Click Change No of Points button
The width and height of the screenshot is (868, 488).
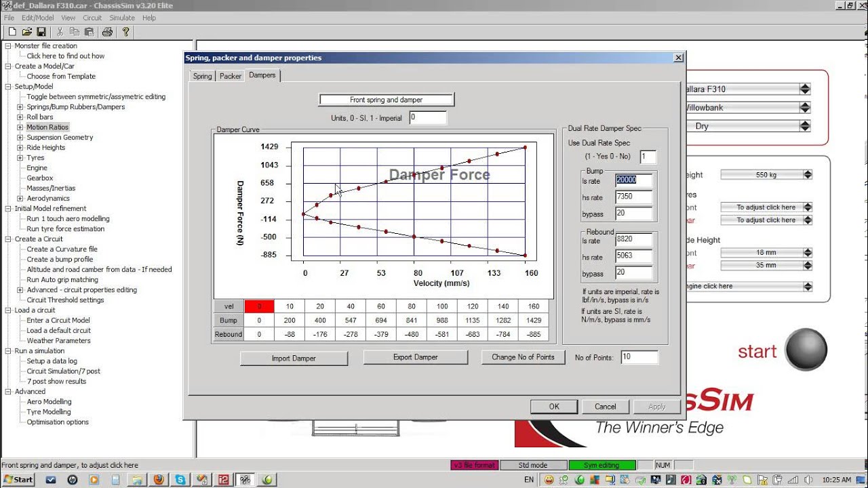tap(523, 357)
